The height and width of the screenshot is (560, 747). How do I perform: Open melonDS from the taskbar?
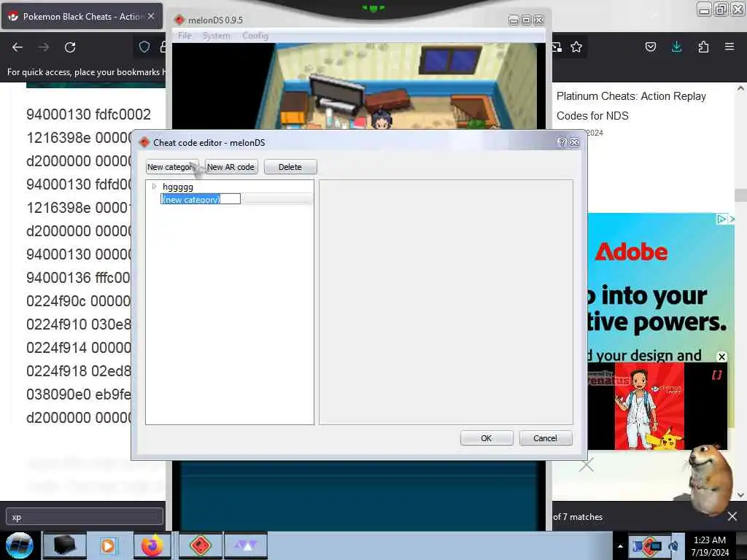201,545
